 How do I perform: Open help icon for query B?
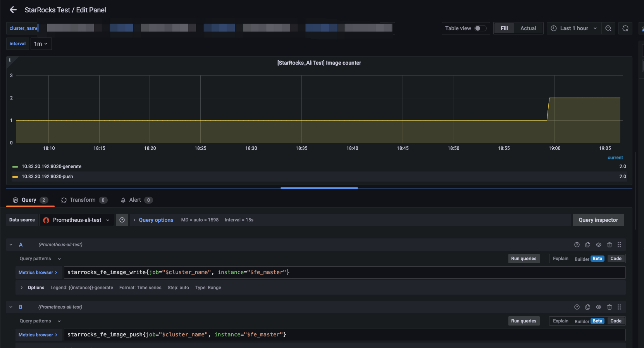(577, 307)
